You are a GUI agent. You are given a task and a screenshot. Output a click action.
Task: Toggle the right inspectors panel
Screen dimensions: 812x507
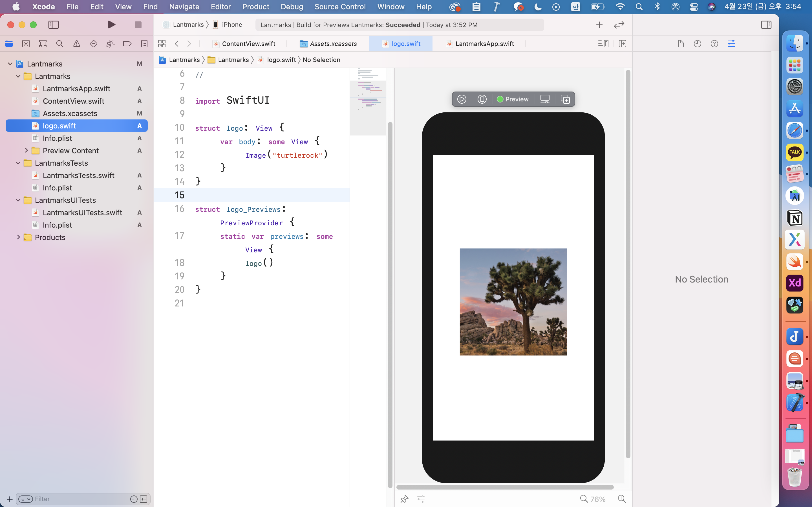point(766,25)
